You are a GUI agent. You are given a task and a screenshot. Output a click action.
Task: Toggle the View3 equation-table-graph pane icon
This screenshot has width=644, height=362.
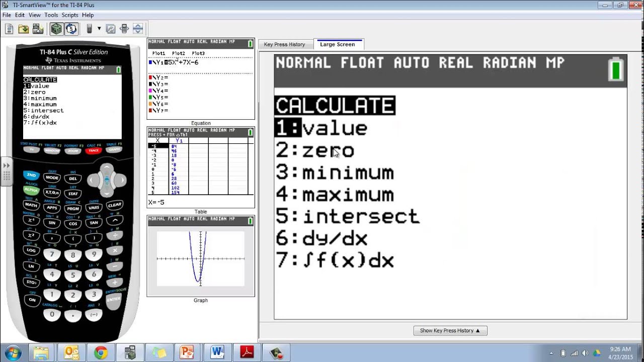tap(57, 29)
